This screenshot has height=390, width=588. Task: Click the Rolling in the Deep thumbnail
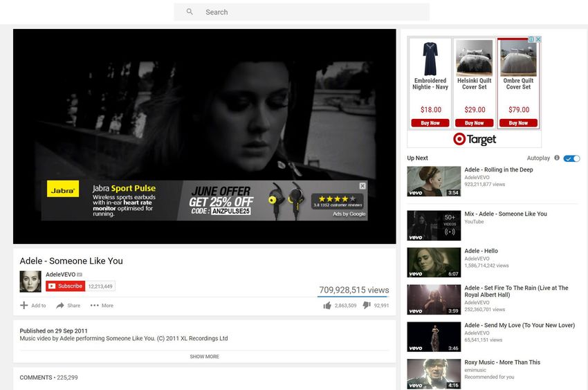(x=434, y=181)
